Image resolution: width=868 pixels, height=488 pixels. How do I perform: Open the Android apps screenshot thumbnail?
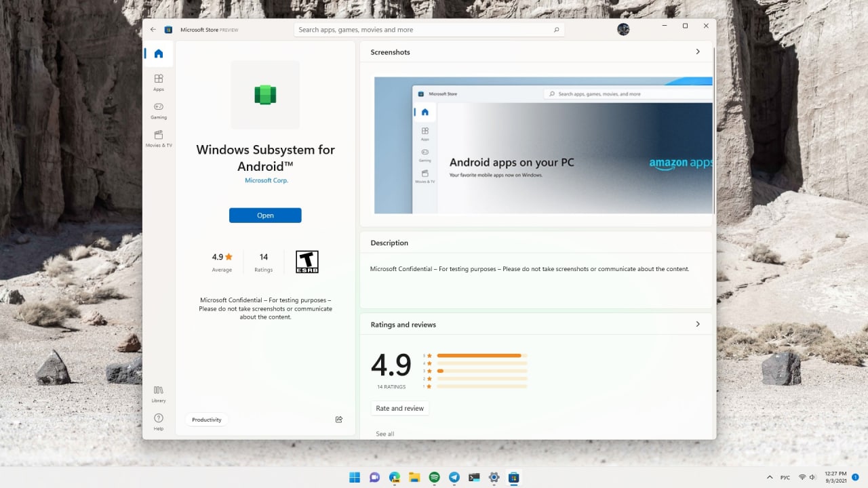tap(543, 145)
